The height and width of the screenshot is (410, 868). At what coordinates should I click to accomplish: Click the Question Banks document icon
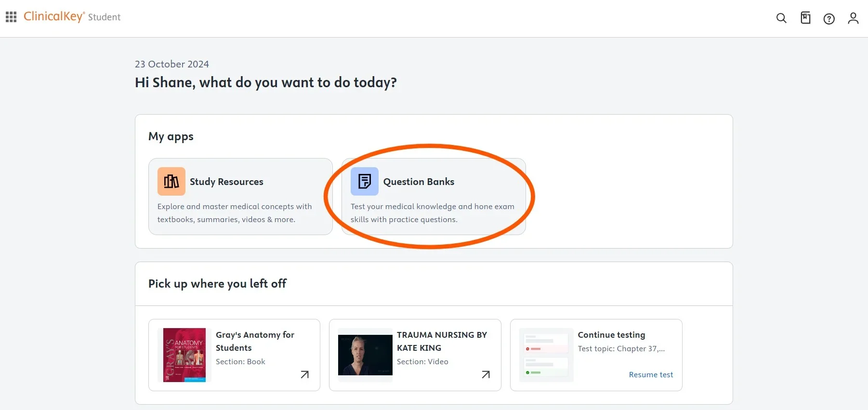pyautogui.click(x=365, y=181)
